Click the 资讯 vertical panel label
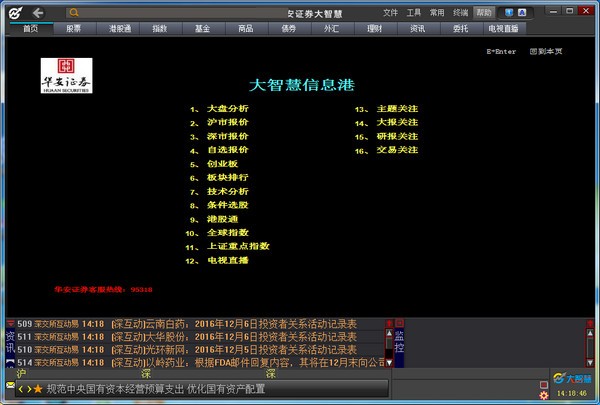 click(10, 342)
